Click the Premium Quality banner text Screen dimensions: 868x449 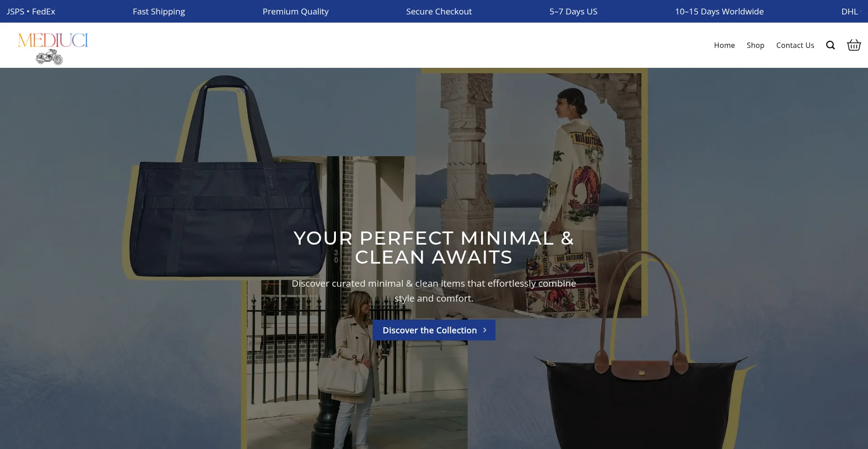pos(296,11)
